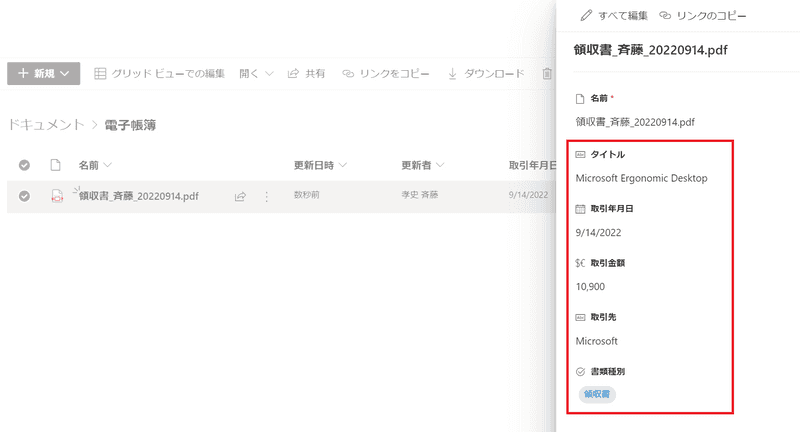Open グリッド ビューでの編集 grid view editing
Screen dimensions: 800x432
[x=159, y=74]
